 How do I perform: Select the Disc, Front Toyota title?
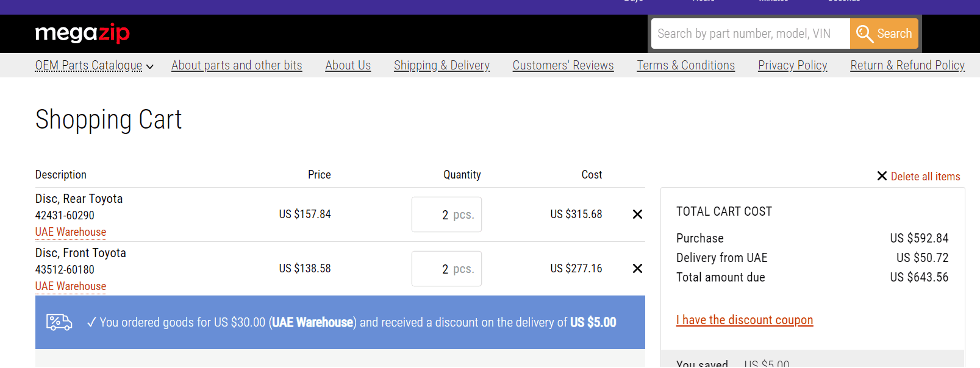click(80, 253)
